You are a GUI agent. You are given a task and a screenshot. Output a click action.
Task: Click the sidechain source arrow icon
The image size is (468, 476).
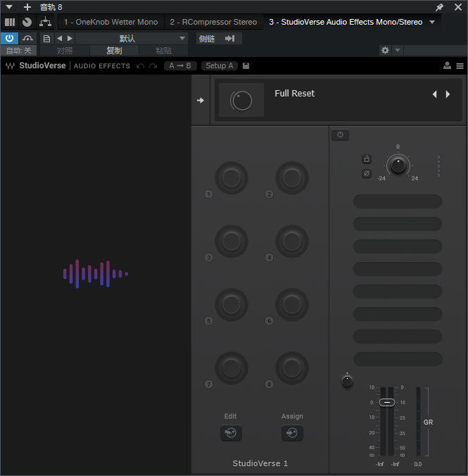pyautogui.click(x=229, y=38)
